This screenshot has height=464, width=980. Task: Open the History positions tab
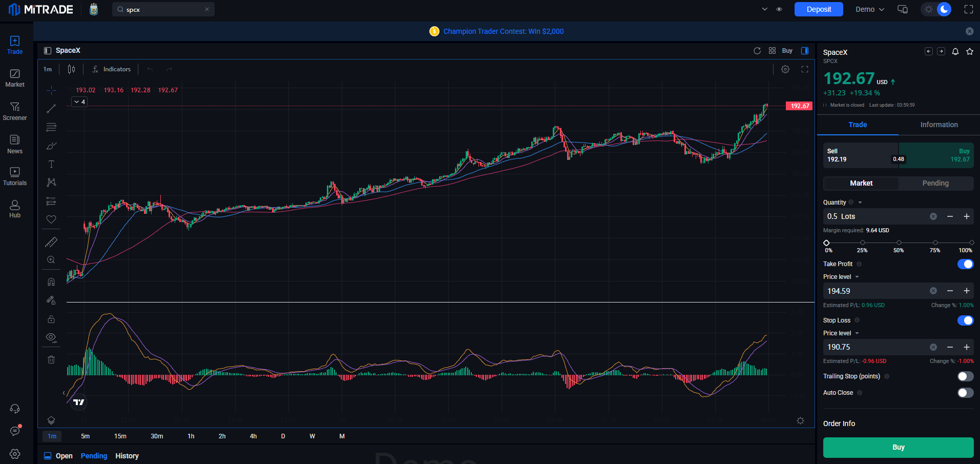pyautogui.click(x=127, y=456)
